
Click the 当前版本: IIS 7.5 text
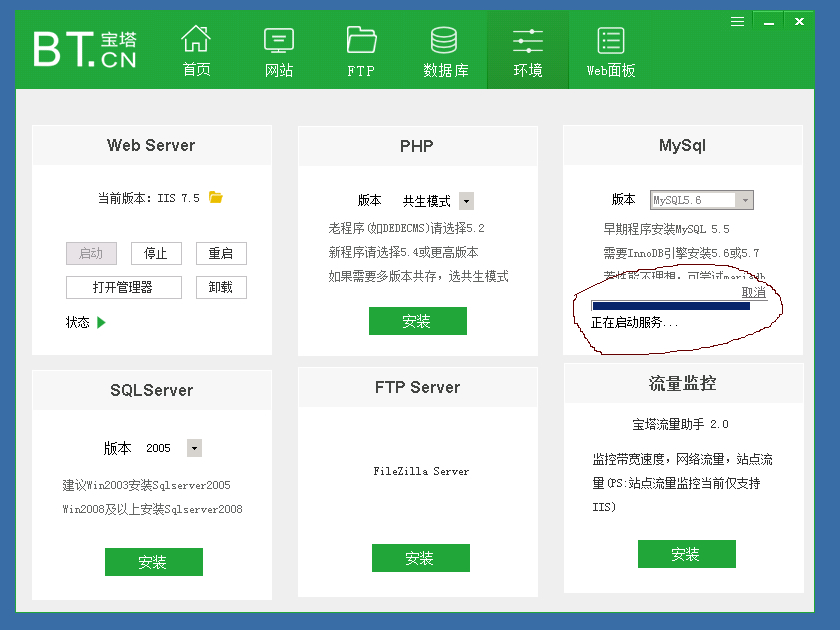tap(148, 198)
